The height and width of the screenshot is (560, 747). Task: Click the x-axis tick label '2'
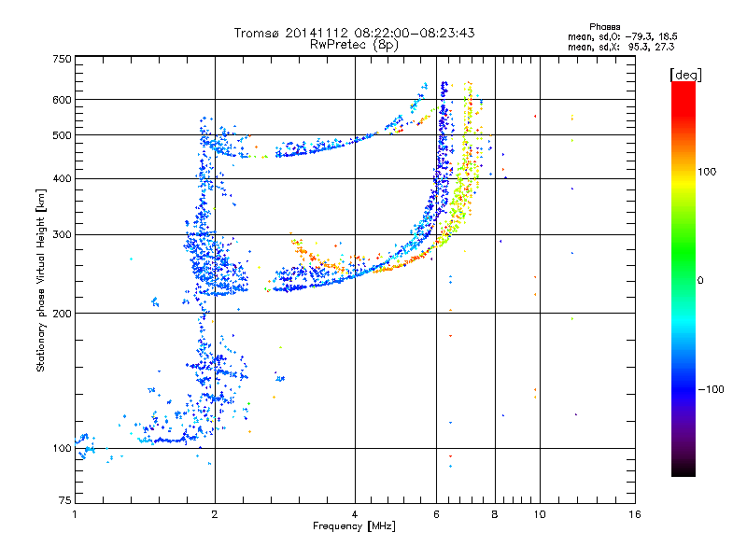pos(215,514)
